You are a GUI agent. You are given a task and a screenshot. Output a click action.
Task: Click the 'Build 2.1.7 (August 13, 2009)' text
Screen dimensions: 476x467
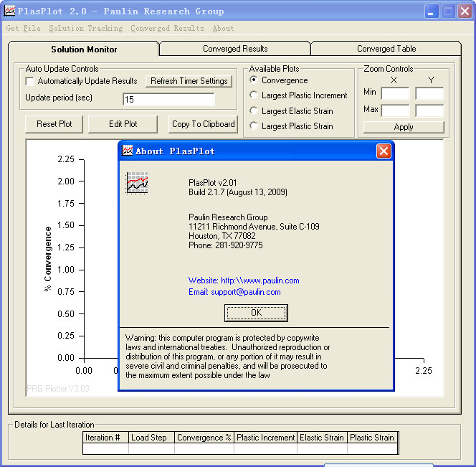coord(238,192)
